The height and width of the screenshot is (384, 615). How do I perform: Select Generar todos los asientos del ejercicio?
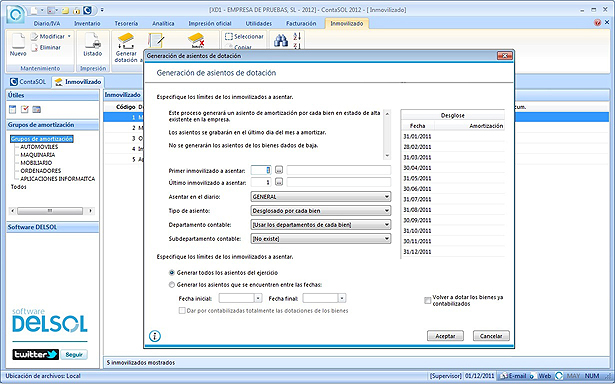pyautogui.click(x=172, y=273)
